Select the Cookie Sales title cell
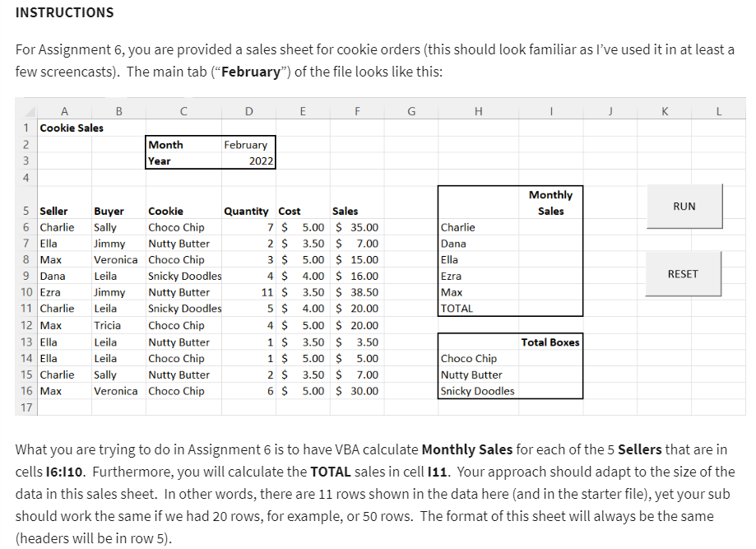756x549 pixels. (64, 128)
